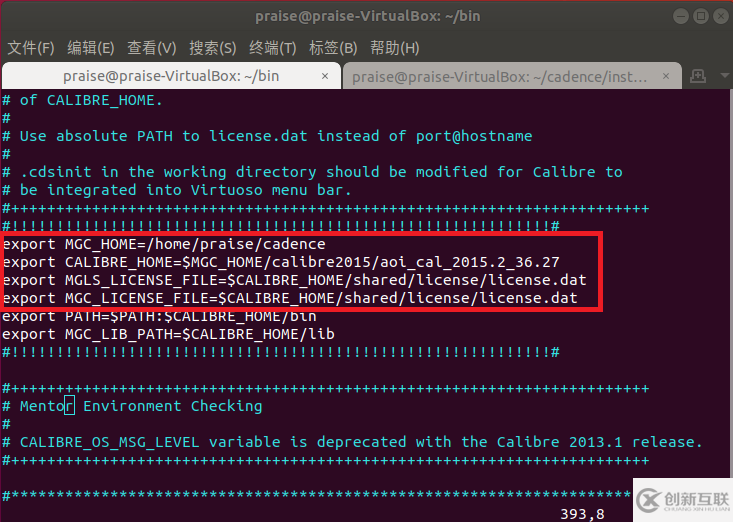Click the line starting 'export CALIBRE_HOME=$MGC_HOME'
Screen dimensions: 733x522
pyautogui.click(x=281, y=262)
